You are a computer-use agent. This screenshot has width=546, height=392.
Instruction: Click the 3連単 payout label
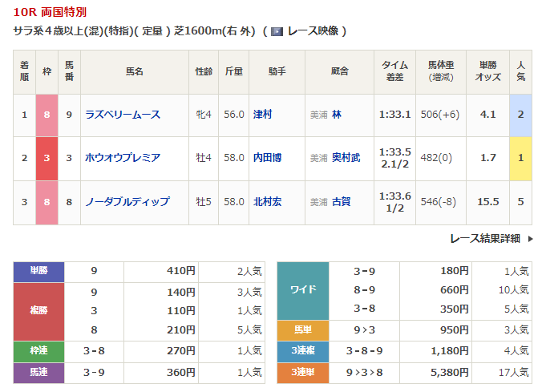302,371
